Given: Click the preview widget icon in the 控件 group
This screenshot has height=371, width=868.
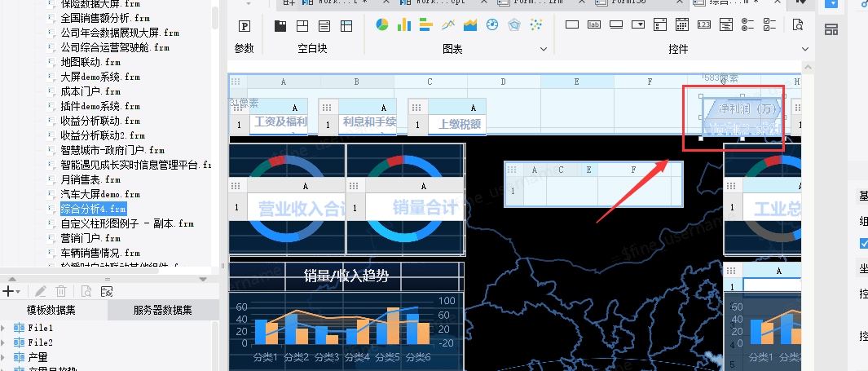Looking at the screenshot, I should click(798, 25).
